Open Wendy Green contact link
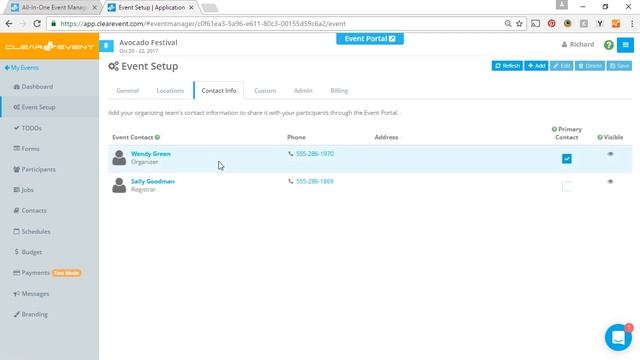This screenshot has width=640, height=360. tap(151, 154)
